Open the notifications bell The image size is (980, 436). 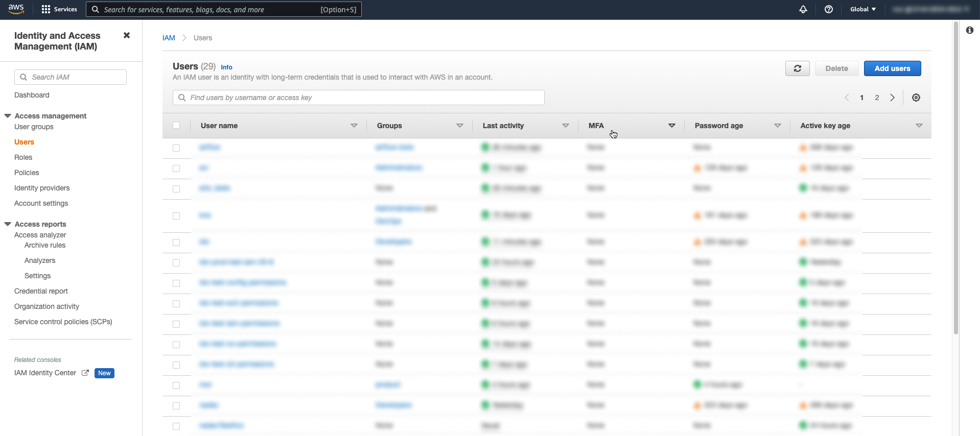(x=803, y=9)
